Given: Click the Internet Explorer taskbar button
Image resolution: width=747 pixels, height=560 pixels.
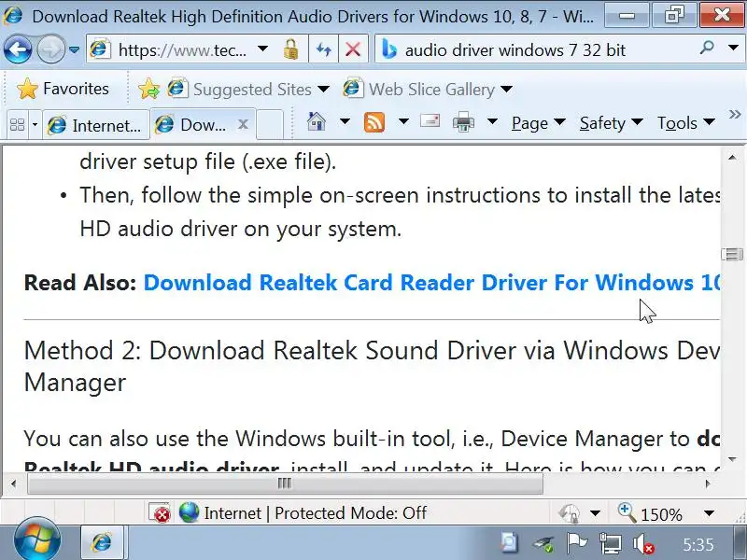Looking at the screenshot, I should 103,542.
